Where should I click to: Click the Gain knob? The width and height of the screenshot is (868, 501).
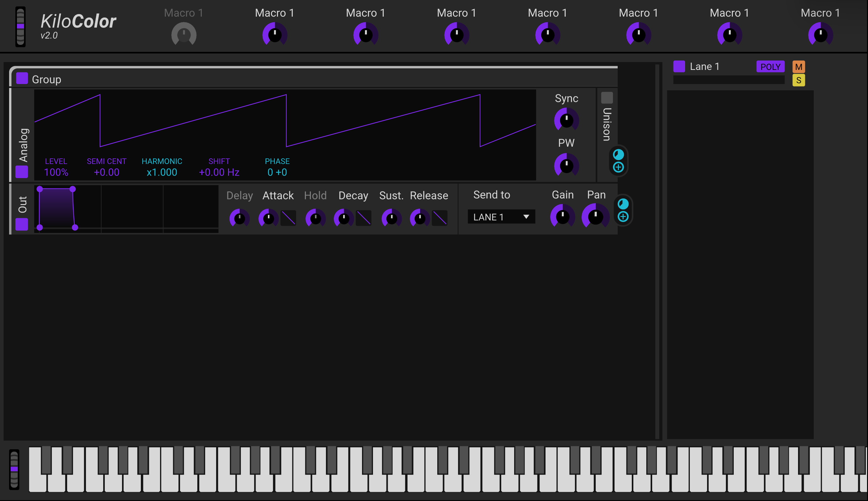click(x=562, y=216)
